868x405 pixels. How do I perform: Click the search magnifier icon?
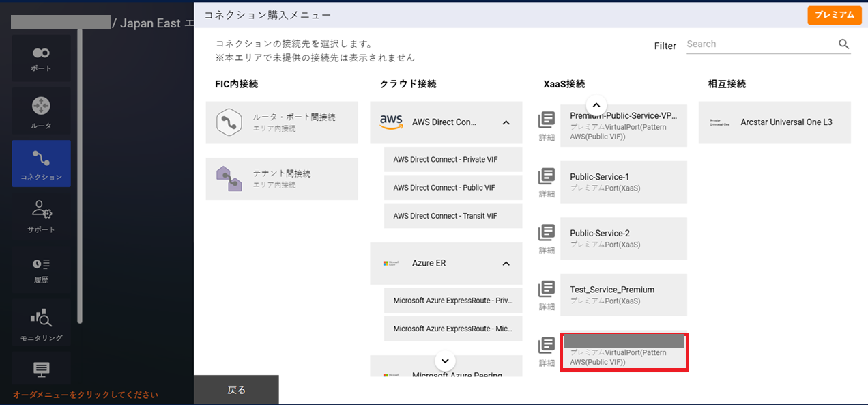[843, 43]
